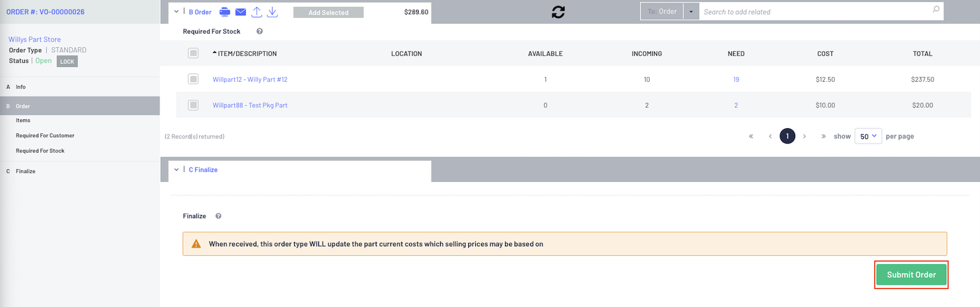Select Order section in sidebar
This screenshot has height=307, width=980.
coord(80,106)
